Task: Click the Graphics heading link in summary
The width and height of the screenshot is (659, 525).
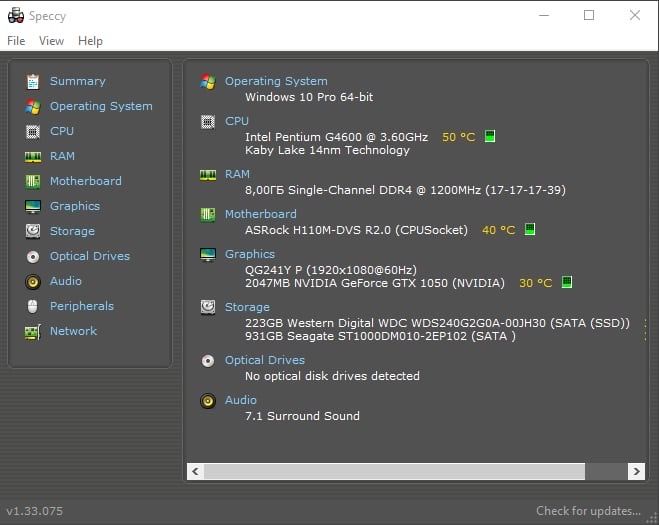Action: click(250, 254)
